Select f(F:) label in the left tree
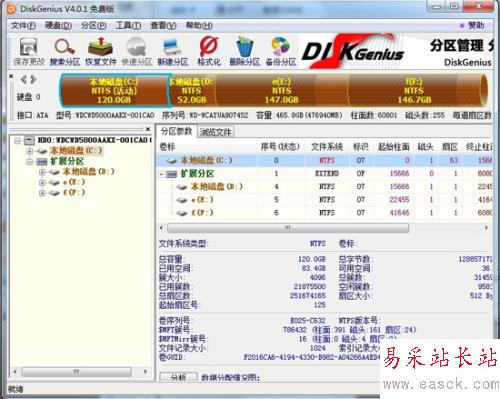 coord(74,192)
